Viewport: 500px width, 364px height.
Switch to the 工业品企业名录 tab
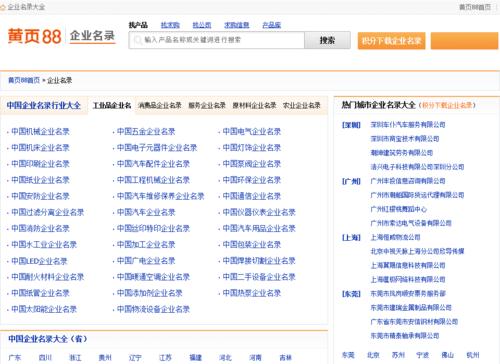112,105
